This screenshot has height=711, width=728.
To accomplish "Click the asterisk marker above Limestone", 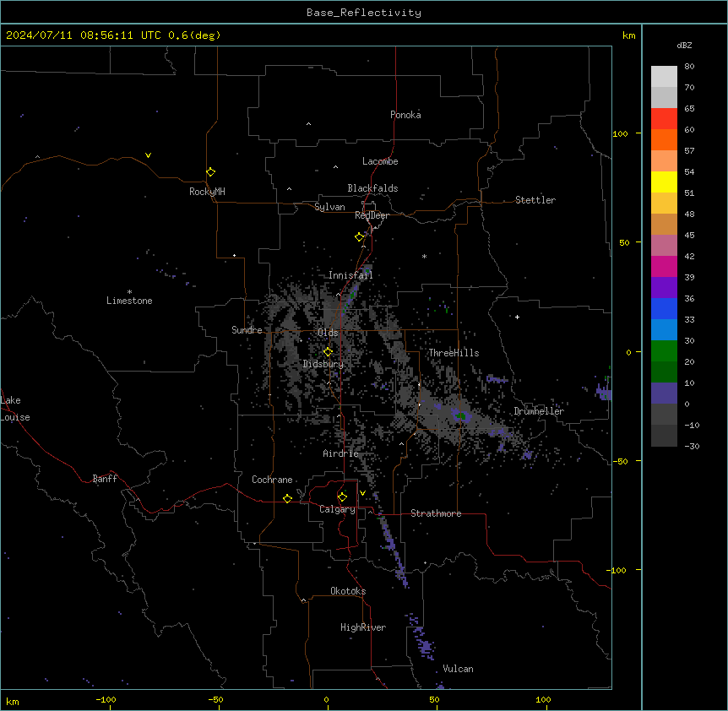I will [x=129, y=292].
